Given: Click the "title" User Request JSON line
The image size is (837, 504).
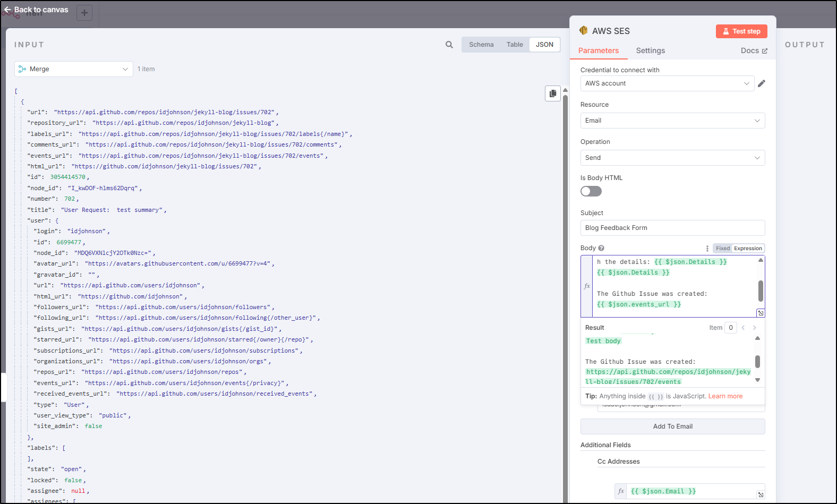Looking at the screenshot, I should [97, 210].
